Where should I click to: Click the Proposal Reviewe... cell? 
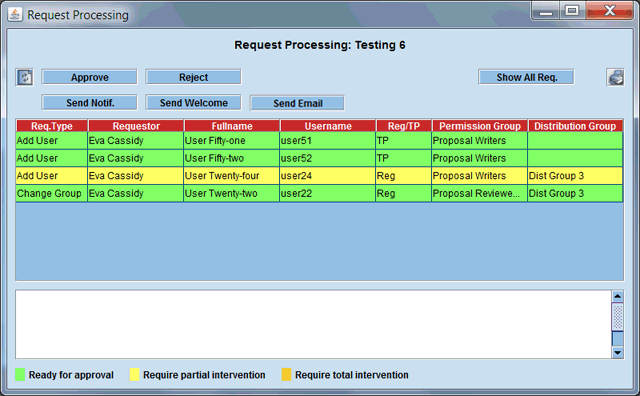click(479, 193)
